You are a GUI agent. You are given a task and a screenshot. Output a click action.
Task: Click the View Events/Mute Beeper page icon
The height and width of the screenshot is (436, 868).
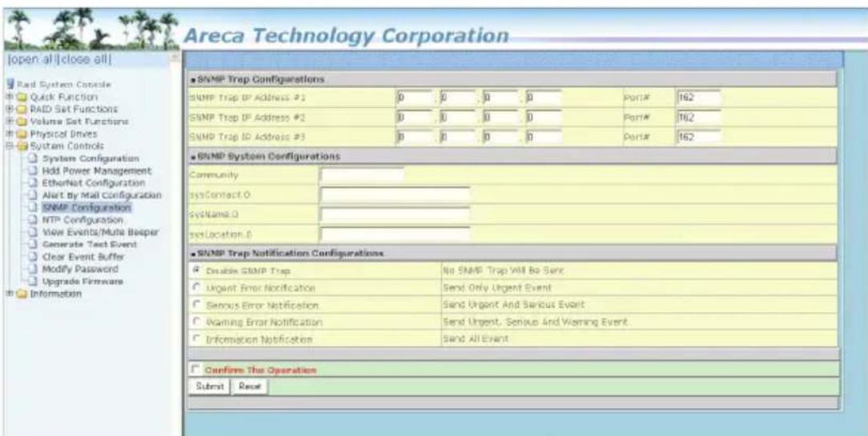coord(34,232)
